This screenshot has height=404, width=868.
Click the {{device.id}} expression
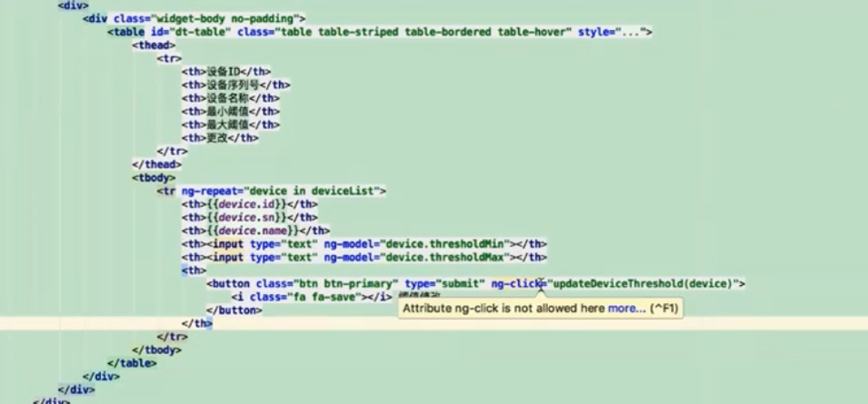(x=245, y=204)
